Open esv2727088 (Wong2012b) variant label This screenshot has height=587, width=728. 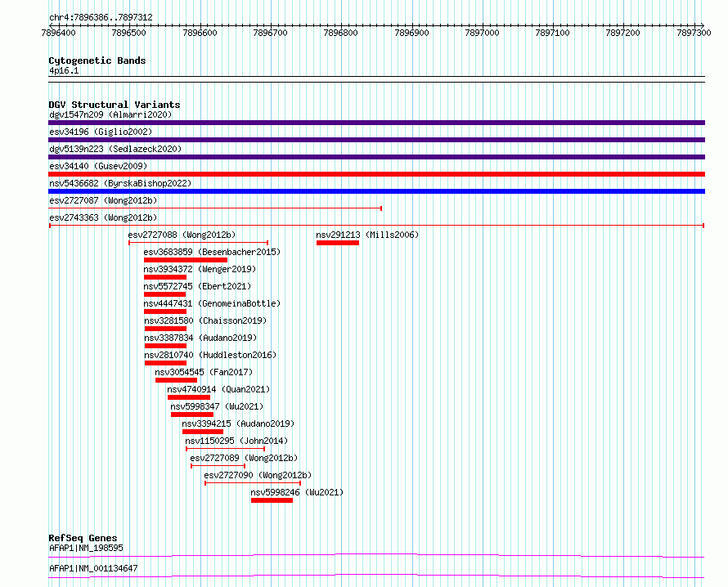click(182, 235)
